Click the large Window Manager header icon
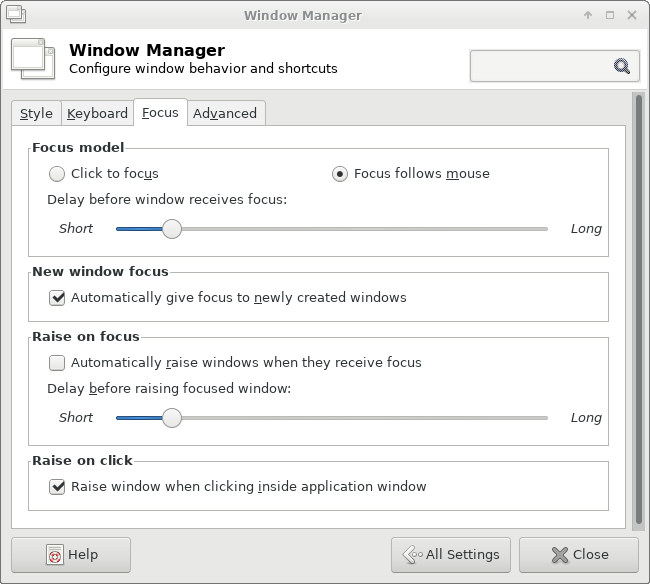Viewport: 650px width, 584px height. tap(33, 59)
